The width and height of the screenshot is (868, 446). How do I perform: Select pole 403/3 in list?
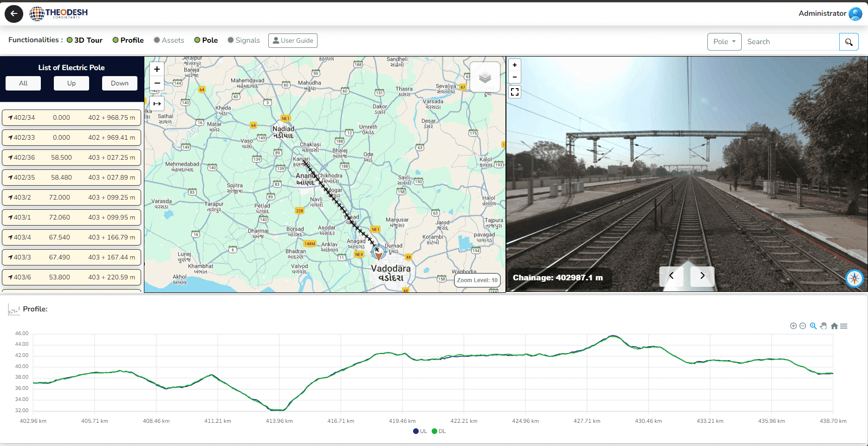[x=71, y=258]
